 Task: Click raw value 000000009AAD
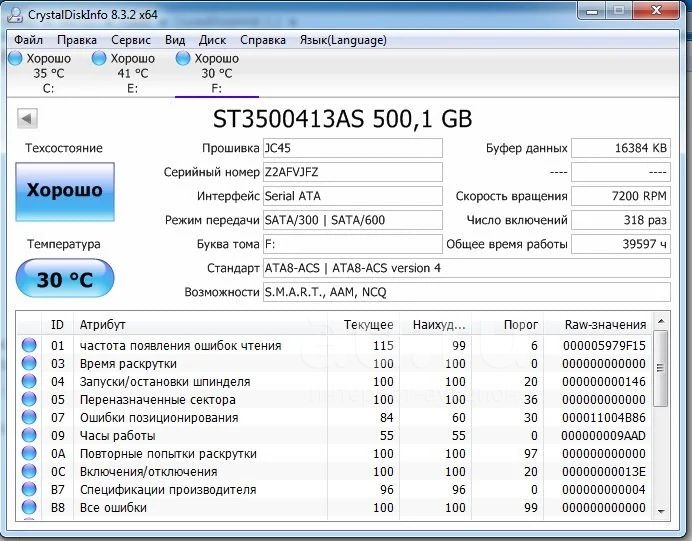(x=604, y=436)
